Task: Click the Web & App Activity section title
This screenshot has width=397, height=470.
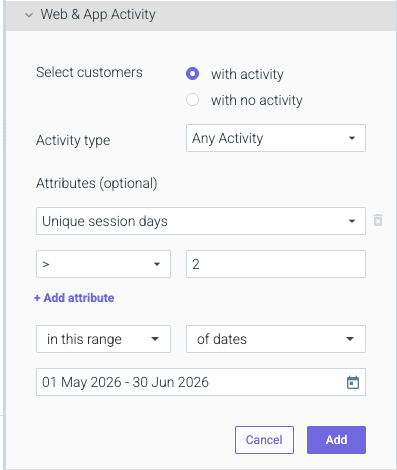Action: pos(98,15)
